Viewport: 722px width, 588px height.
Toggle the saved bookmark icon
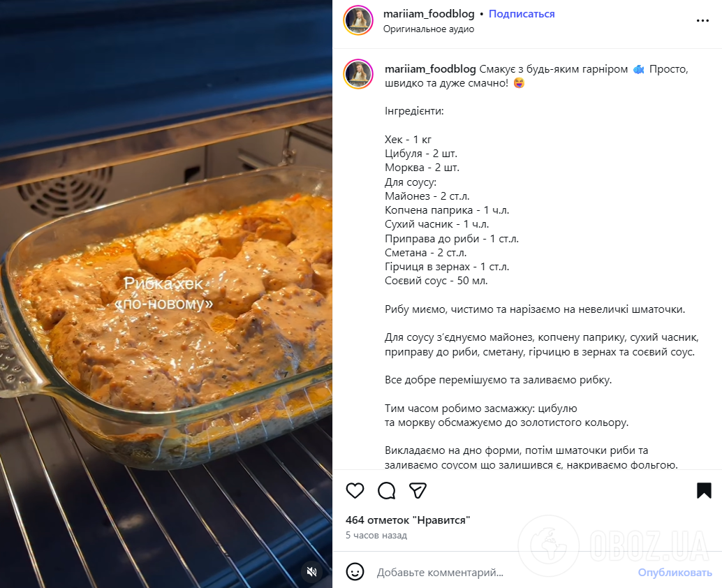(x=704, y=491)
